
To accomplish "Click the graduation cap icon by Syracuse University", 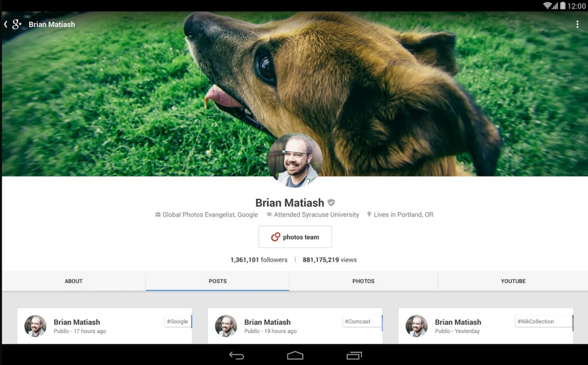I will pos(269,214).
